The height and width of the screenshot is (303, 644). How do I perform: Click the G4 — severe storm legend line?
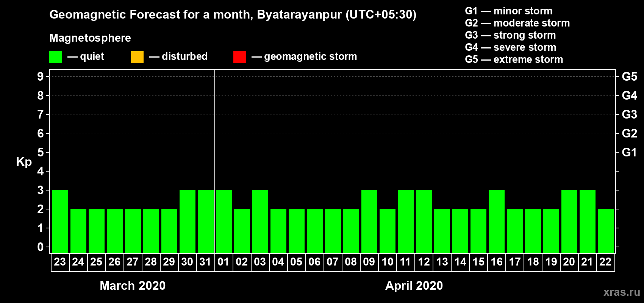tap(511, 47)
